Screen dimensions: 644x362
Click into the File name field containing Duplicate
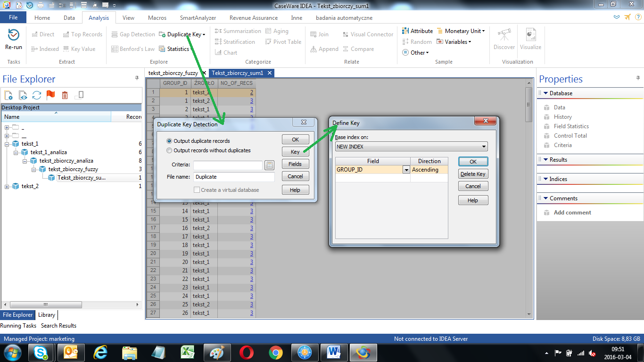(x=234, y=177)
